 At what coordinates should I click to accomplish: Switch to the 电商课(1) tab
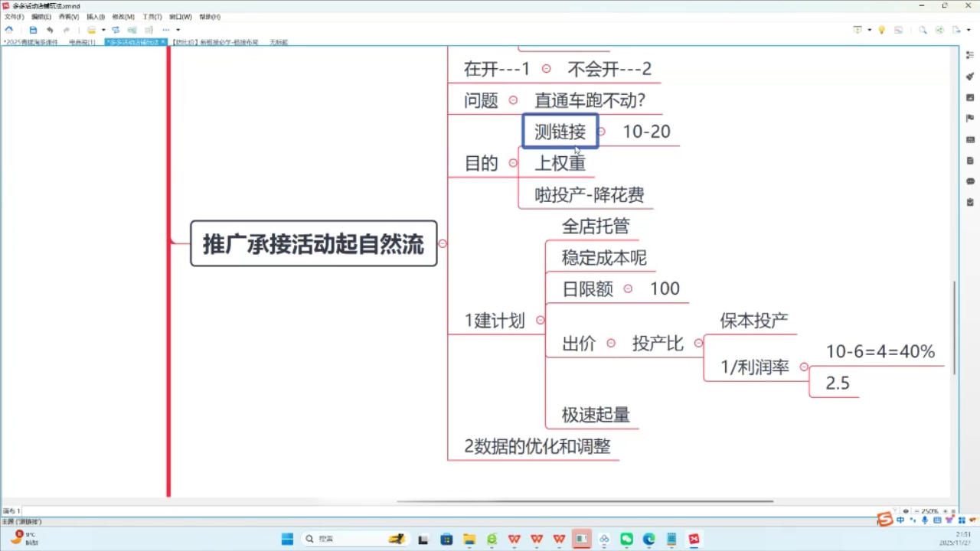click(x=82, y=42)
